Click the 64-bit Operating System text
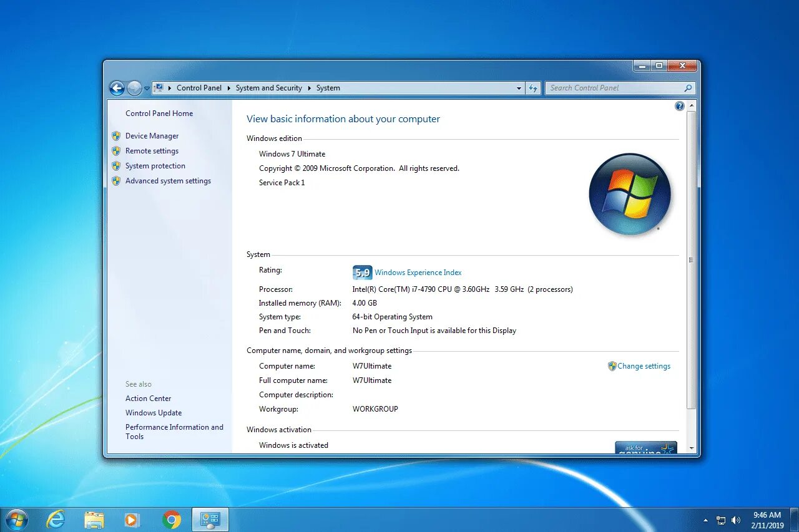The image size is (799, 532). click(393, 317)
